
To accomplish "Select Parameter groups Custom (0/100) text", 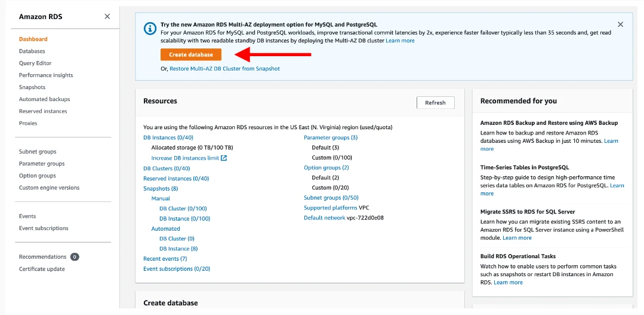I will (332, 158).
